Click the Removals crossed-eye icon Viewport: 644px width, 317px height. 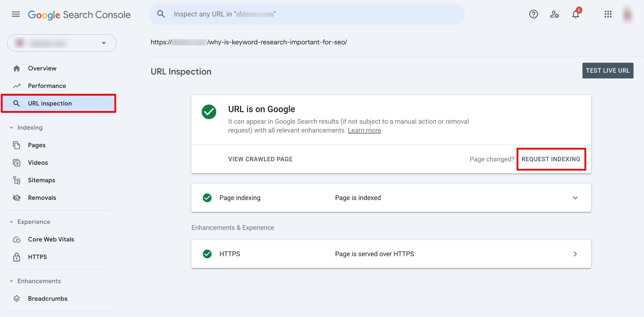point(16,198)
